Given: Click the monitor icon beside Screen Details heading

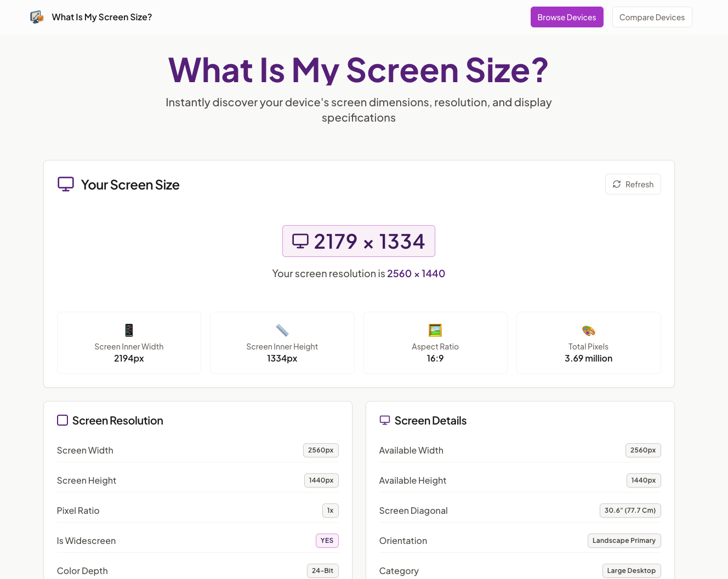Looking at the screenshot, I should point(385,420).
